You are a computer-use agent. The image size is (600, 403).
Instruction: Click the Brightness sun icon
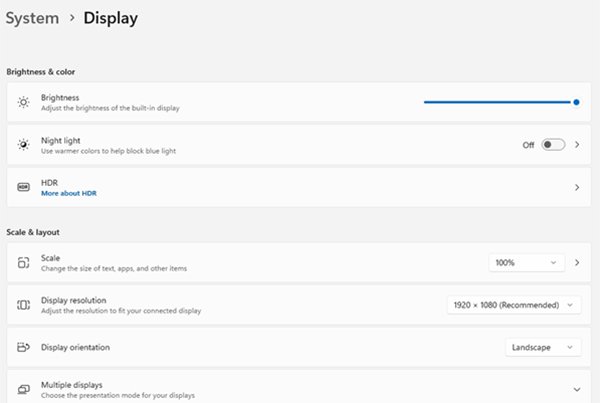(24, 102)
